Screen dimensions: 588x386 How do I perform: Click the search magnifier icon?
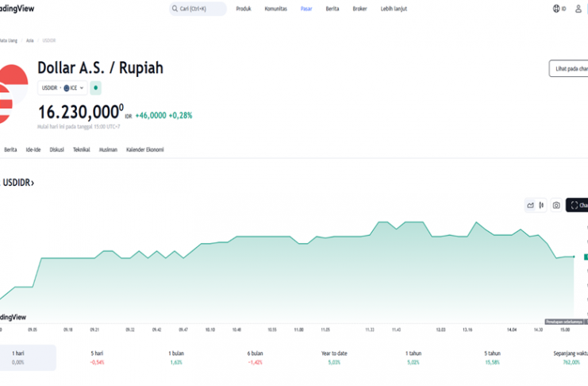click(175, 9)
